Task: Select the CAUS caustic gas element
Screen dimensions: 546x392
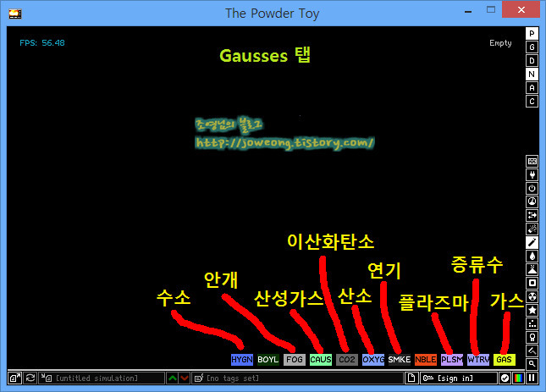Action: coord(320,360)
